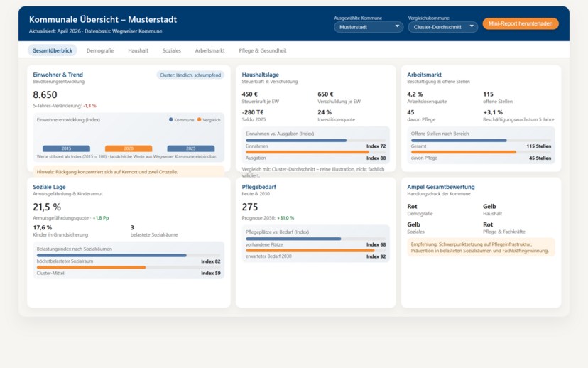Open the Ausgewählte Kommune dropdown showing Musterstadt
The width and height of the screenshot is (588, 368).
point(369,27)
